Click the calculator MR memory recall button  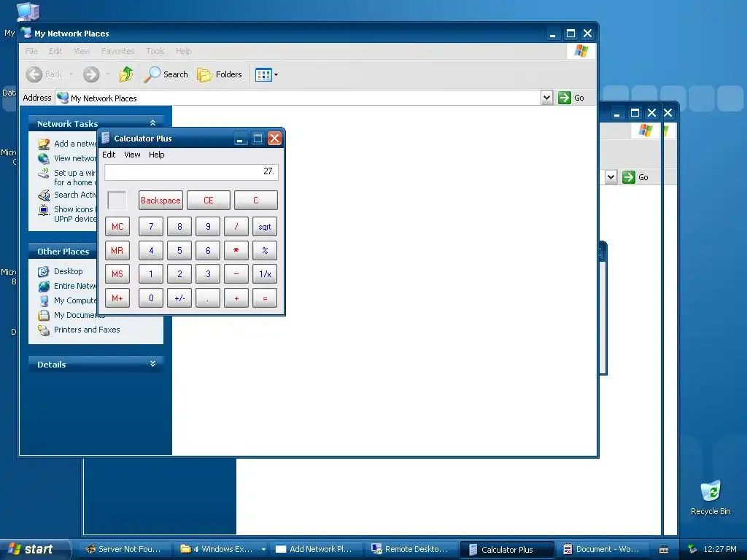click(117, 251)
